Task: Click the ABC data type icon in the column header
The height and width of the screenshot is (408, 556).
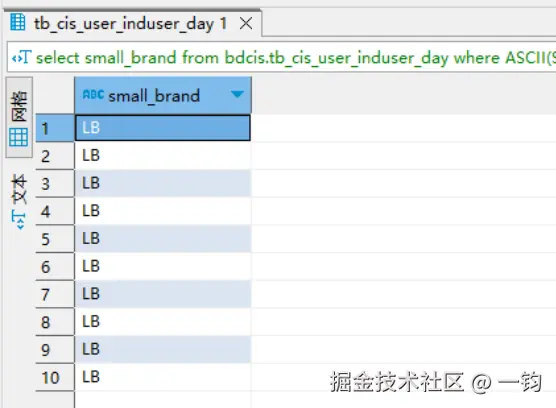Action: tap(93, 95)
